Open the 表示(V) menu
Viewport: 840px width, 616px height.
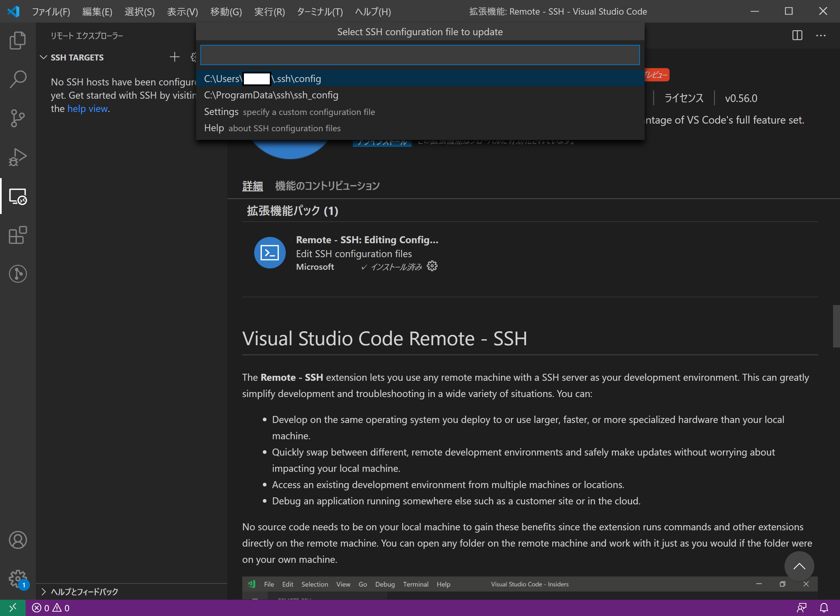[x=182, y=12]
